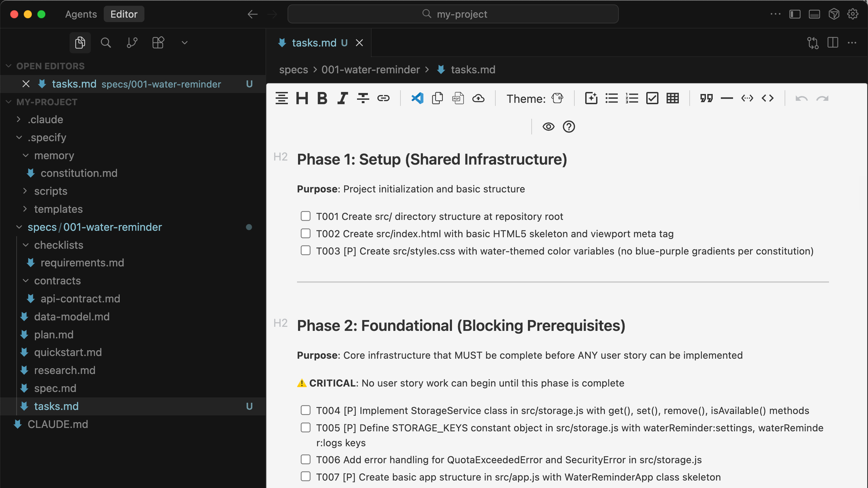Screen dimensions: 868x488
Task: Click the help question mark icon
Action: pyautogui.click(x=569, y=127)
